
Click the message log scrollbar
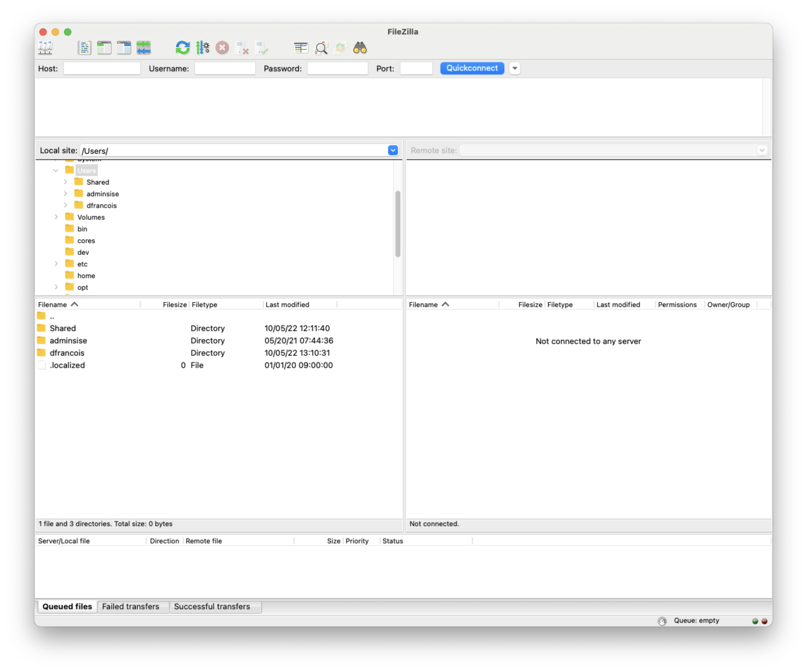[x=766, y=107]
